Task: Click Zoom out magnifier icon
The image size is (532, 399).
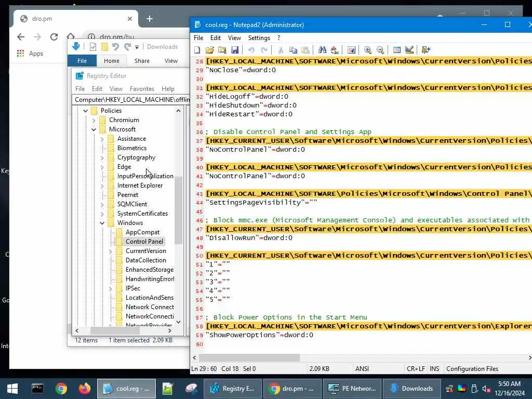Action: point(380,50)
